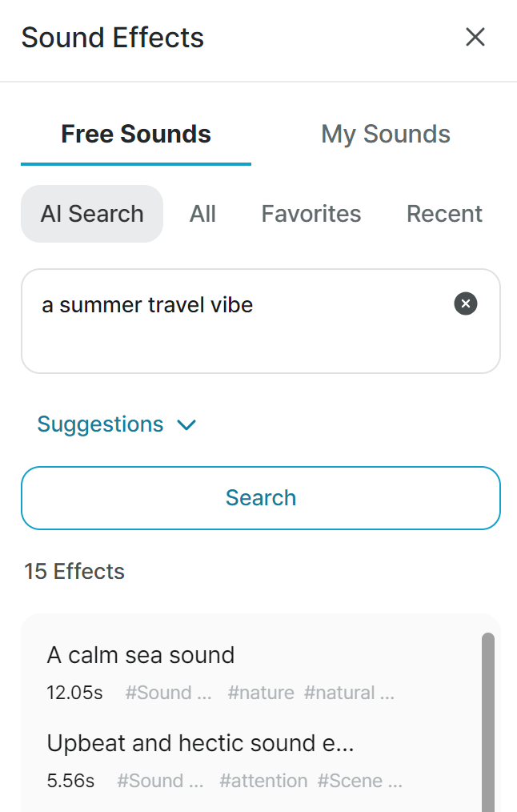The image size is (517, 812).
Task: Click the #natural tag on calm sea sound
Action: [x=349, y=693]
